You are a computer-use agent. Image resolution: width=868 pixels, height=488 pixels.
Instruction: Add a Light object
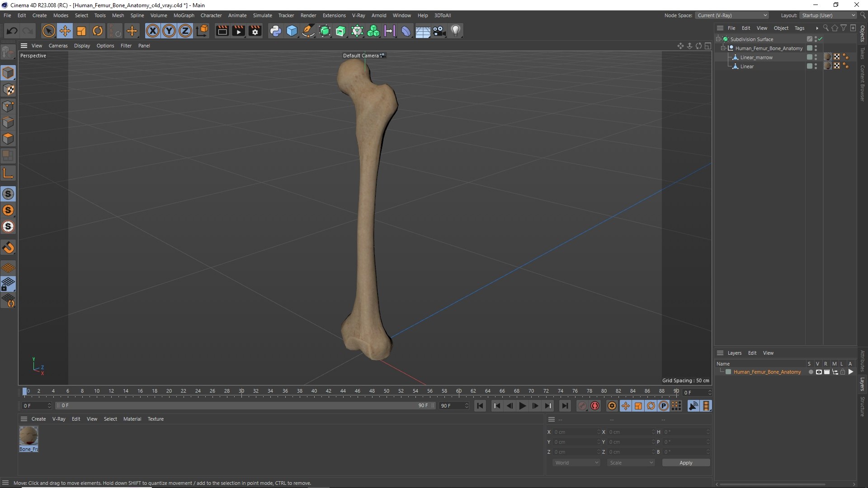tap(456, 31)
